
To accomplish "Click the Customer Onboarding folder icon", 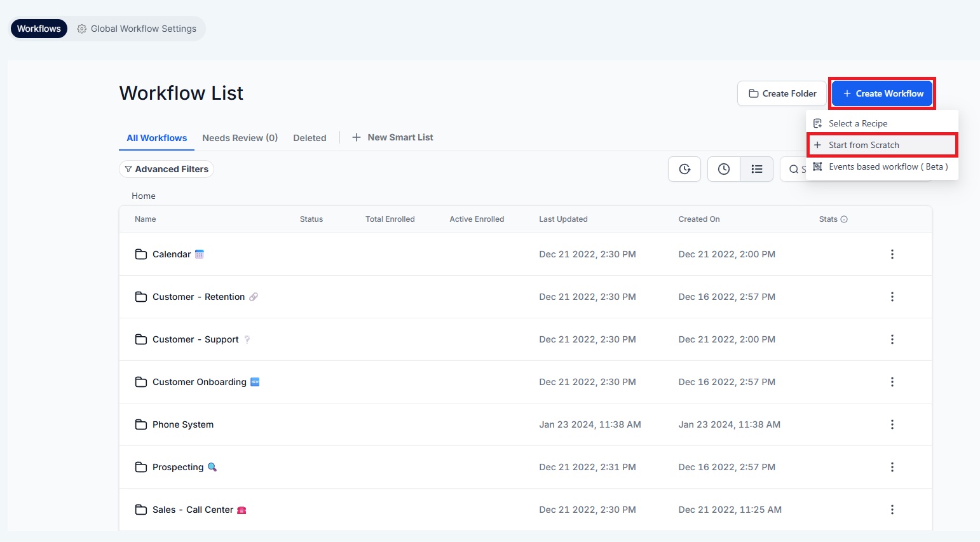I will click(141, 382).
